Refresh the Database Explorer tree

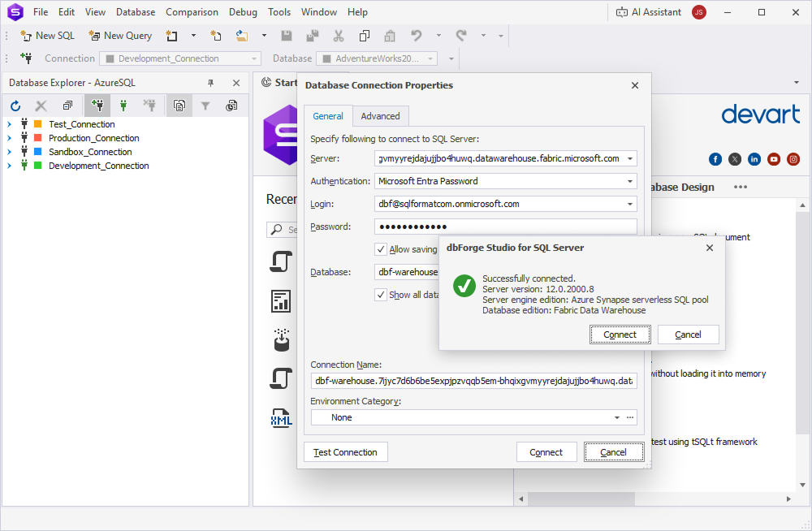15,106
